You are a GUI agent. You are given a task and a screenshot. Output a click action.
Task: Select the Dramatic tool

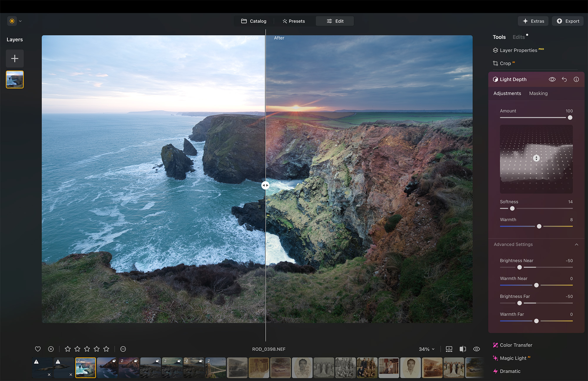(510, 371)
